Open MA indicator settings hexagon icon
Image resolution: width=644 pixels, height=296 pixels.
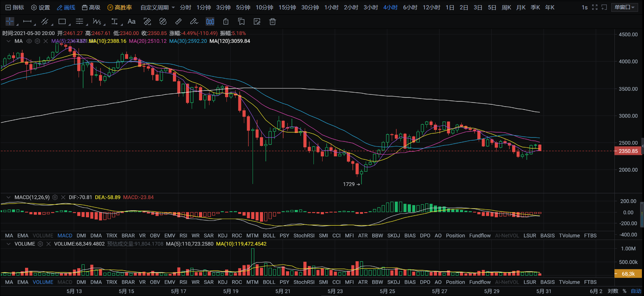click(37, 41)
